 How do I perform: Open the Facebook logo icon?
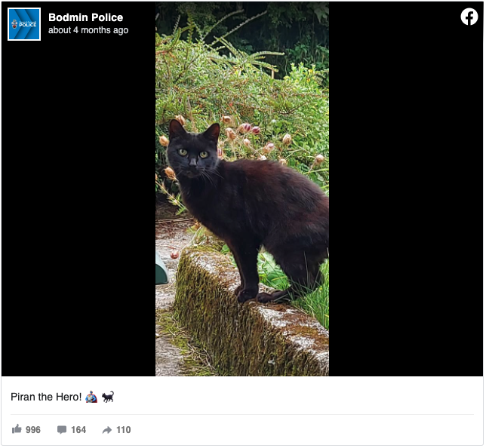469,17
